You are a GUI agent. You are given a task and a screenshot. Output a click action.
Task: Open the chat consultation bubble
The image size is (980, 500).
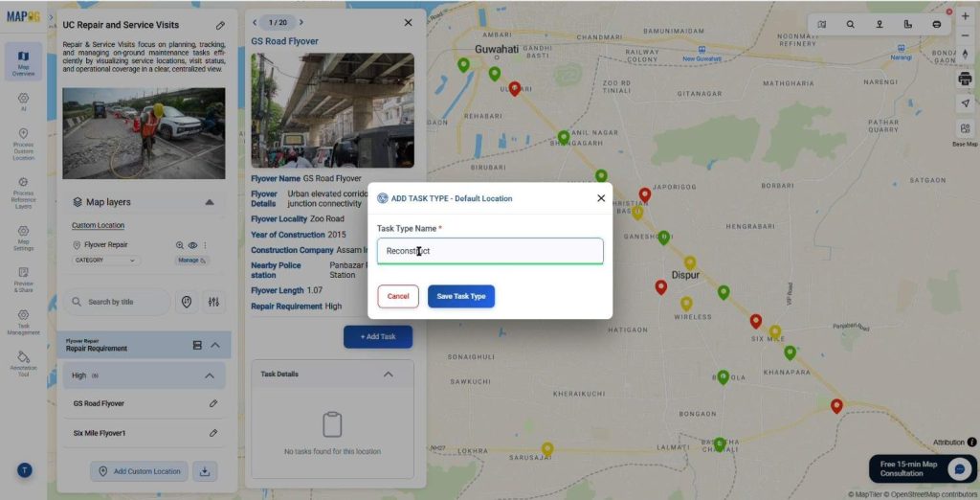click(960, 468)
